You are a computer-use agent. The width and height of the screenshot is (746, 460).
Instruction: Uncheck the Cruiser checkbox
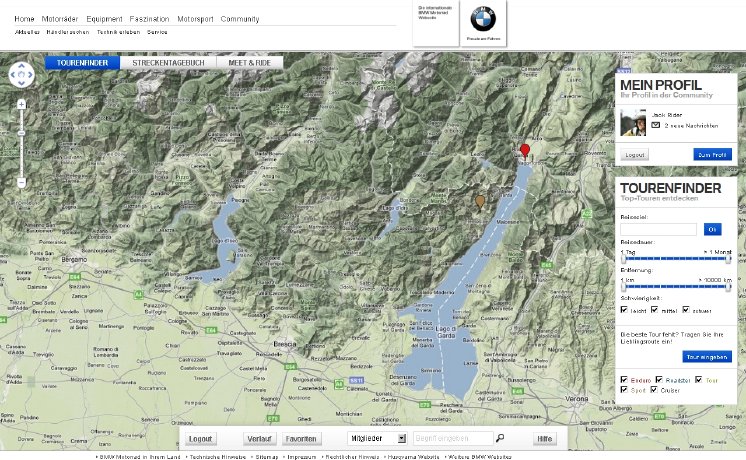pyautogui.click(x=654, y=390)
